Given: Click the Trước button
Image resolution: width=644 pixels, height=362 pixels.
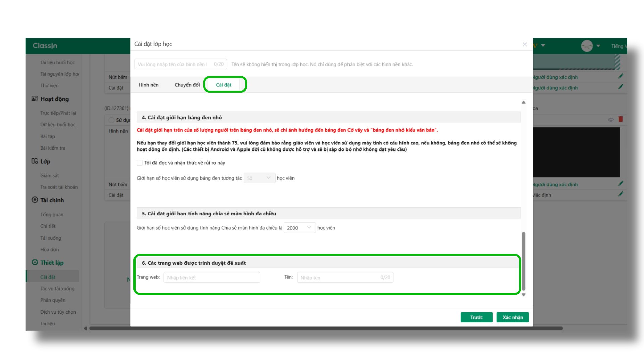Looking at the screenshot, I should pyautogui.click(x=476, y=317).
